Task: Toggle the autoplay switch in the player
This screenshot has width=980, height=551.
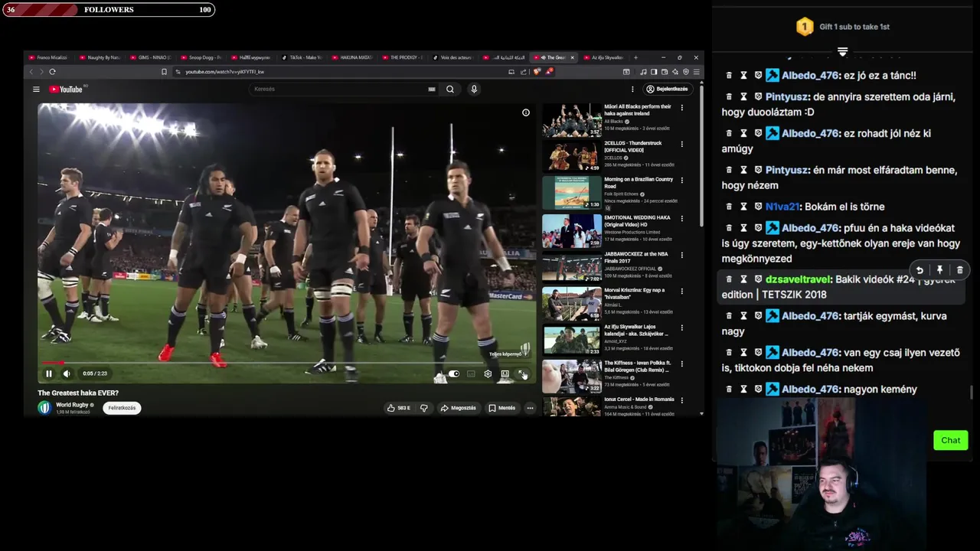Action: (x=454, y=373)
